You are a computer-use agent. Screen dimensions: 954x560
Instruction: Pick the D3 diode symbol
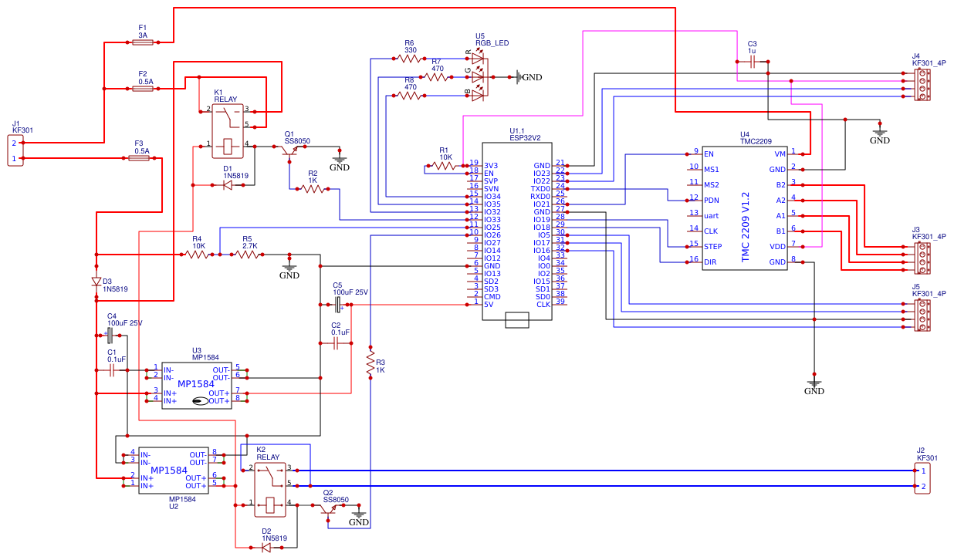(x=96, y=282)
